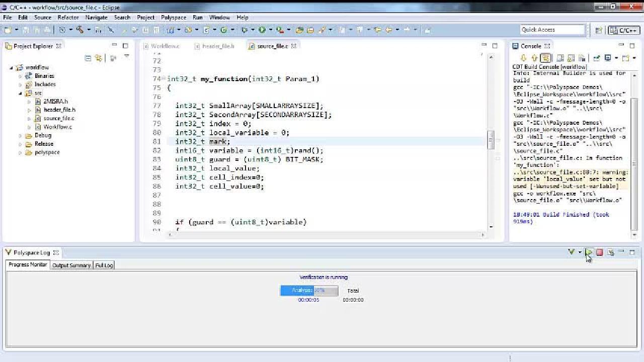Expand the workflow project node
The width and height of the screenshot is (644, 362).
[11, 67]
